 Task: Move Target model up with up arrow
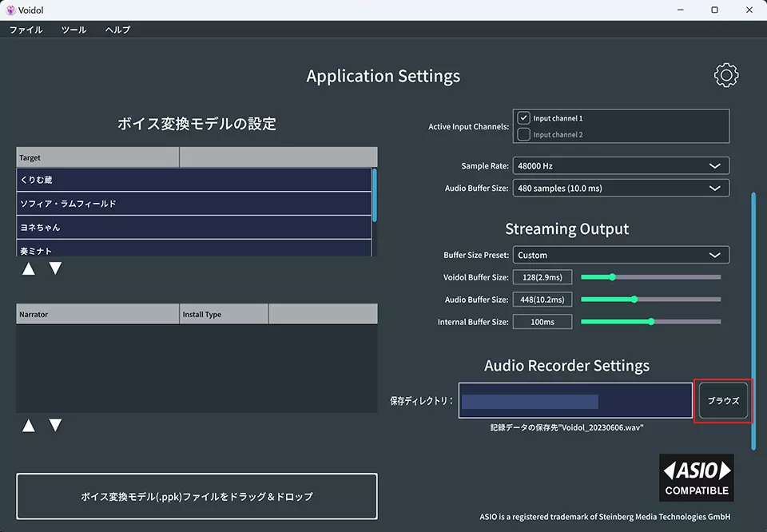coord(29,268)
